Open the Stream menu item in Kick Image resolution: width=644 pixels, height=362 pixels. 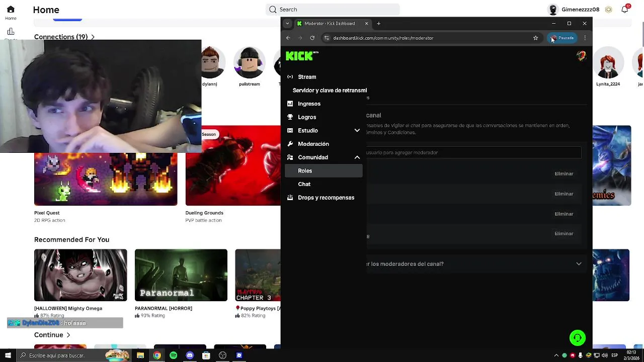point(307,77)
